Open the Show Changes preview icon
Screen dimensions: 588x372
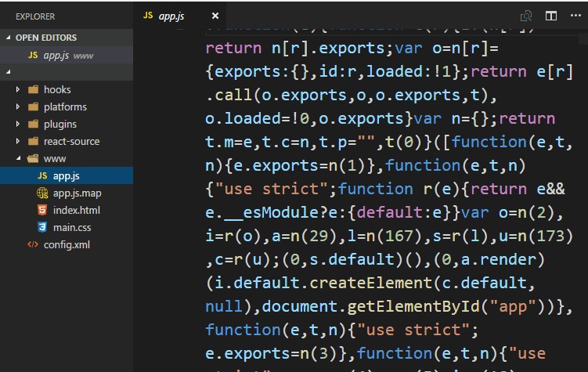[x=526, y=16]
